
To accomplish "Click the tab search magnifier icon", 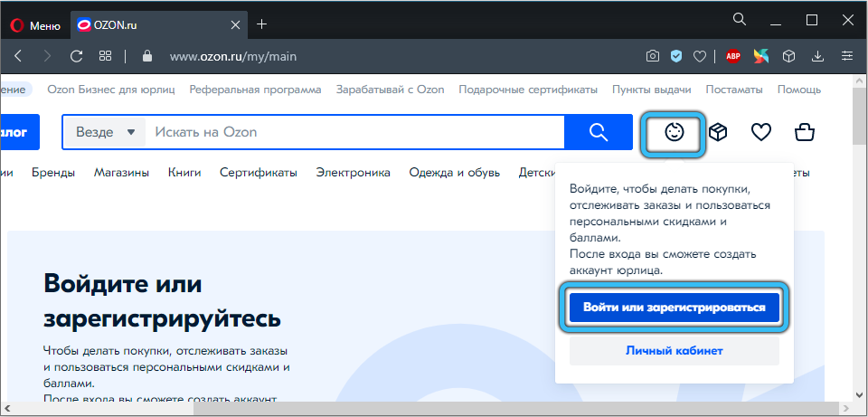I will [740, 19].
